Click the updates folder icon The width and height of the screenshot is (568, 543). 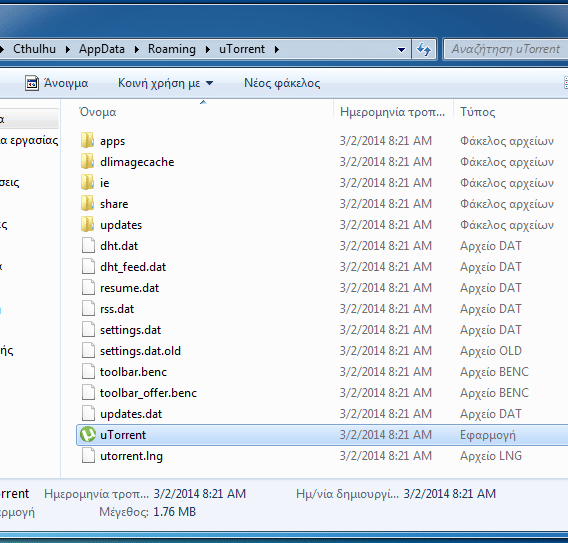[x=87, y=225]
